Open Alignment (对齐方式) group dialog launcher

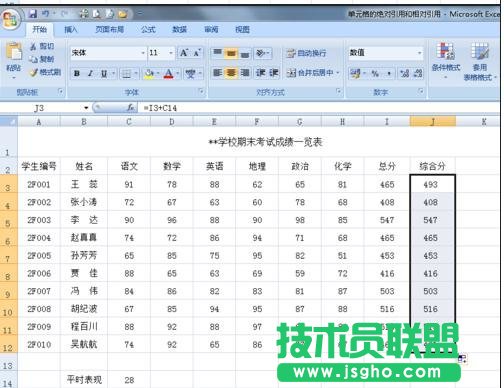[x=339, y=91]
